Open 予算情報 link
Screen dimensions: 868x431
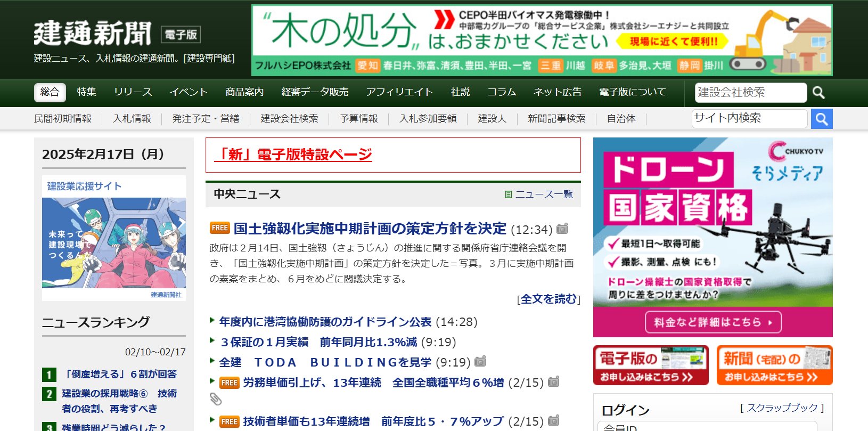click(x=359, y=119)
